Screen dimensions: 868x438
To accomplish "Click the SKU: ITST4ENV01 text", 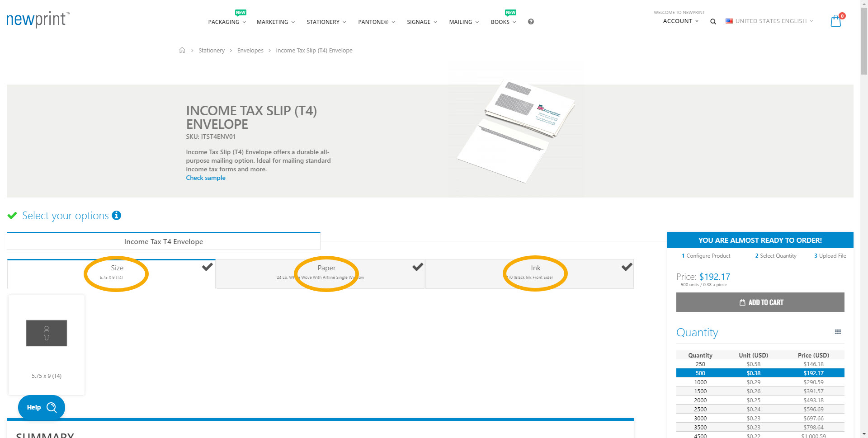I will point(211,137).
